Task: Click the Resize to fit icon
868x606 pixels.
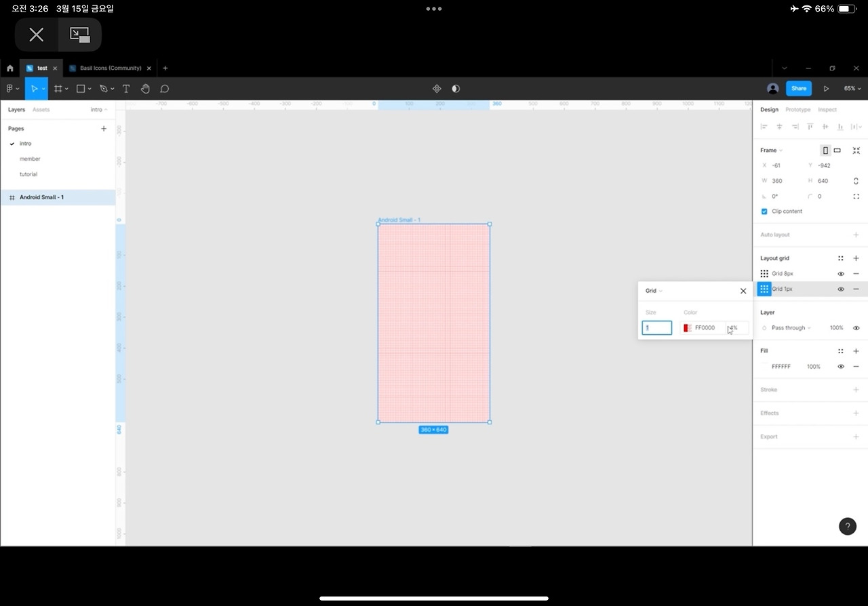Action: pyautogui.click(x=856, y=150)
